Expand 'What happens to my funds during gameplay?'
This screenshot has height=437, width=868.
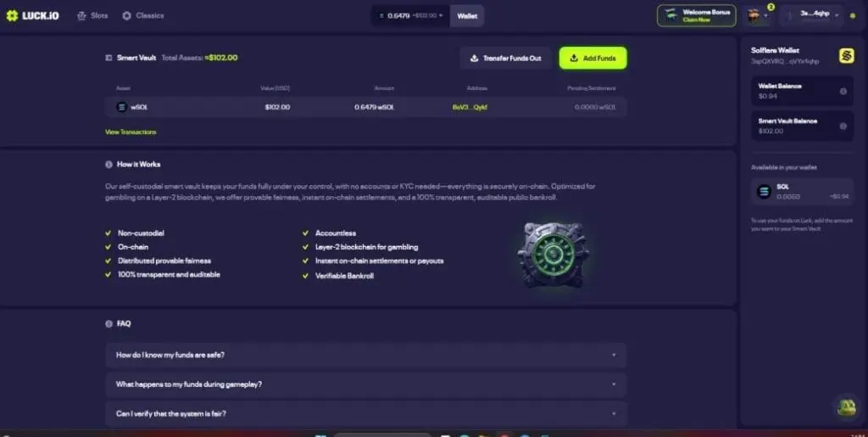click(365, 384)
